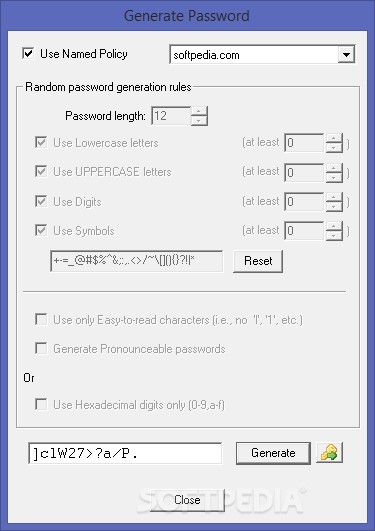Increase password length with up arrow

click(199, 111)
